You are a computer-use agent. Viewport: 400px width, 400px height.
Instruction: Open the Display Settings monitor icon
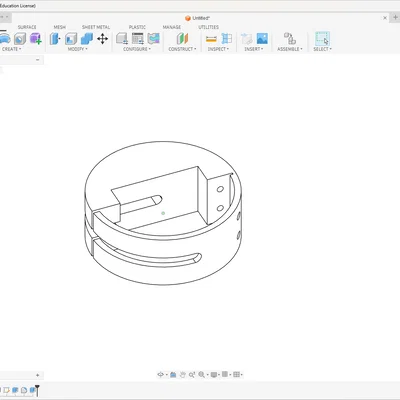tap(214, 375)
